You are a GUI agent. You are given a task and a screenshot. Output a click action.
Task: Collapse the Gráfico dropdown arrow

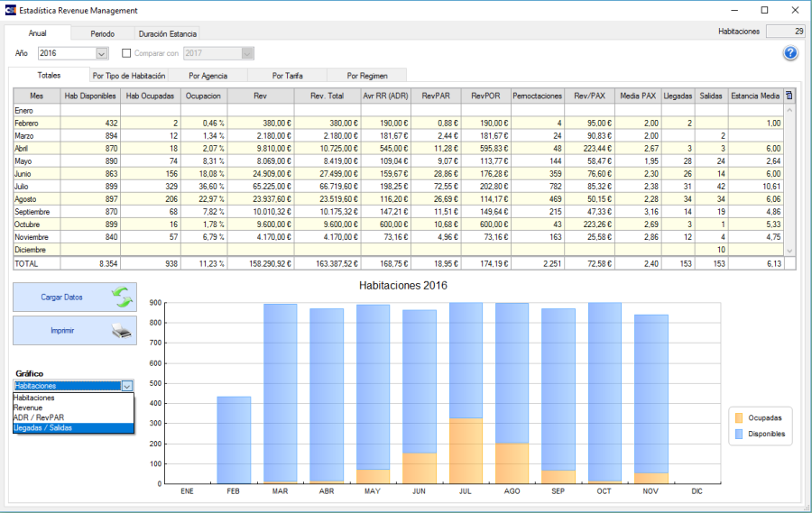coord(127,386)
